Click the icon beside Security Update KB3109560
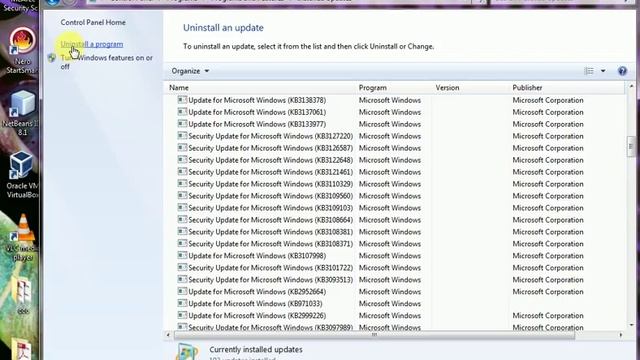The width and height of the screenshot is (640, 360). (x=182, y=196)
